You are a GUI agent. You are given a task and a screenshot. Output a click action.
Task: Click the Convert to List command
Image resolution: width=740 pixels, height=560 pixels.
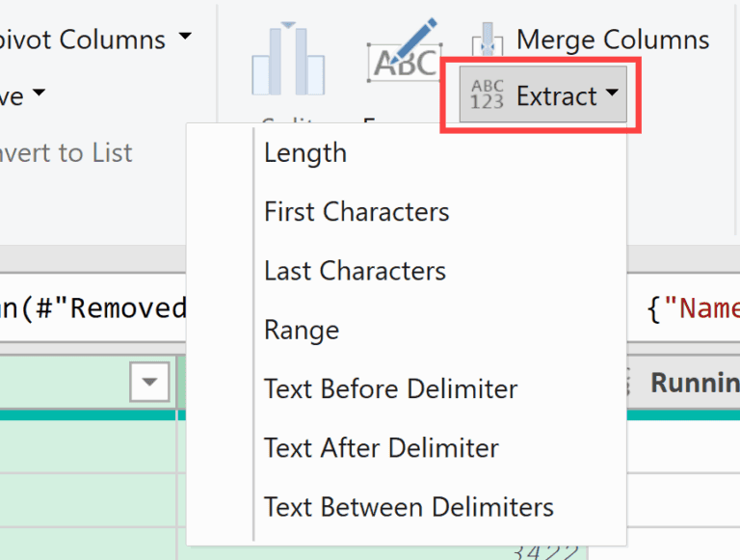click(x=66, y=152)
